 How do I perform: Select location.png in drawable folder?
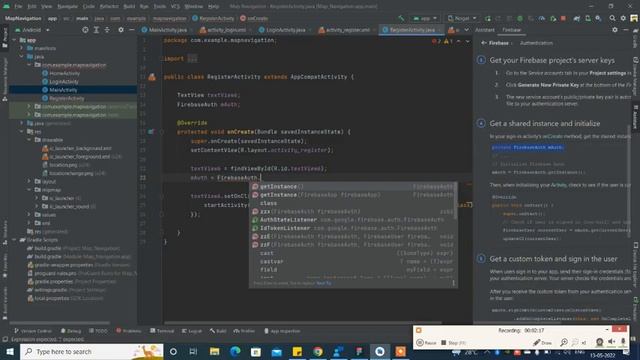coord(63,165)
